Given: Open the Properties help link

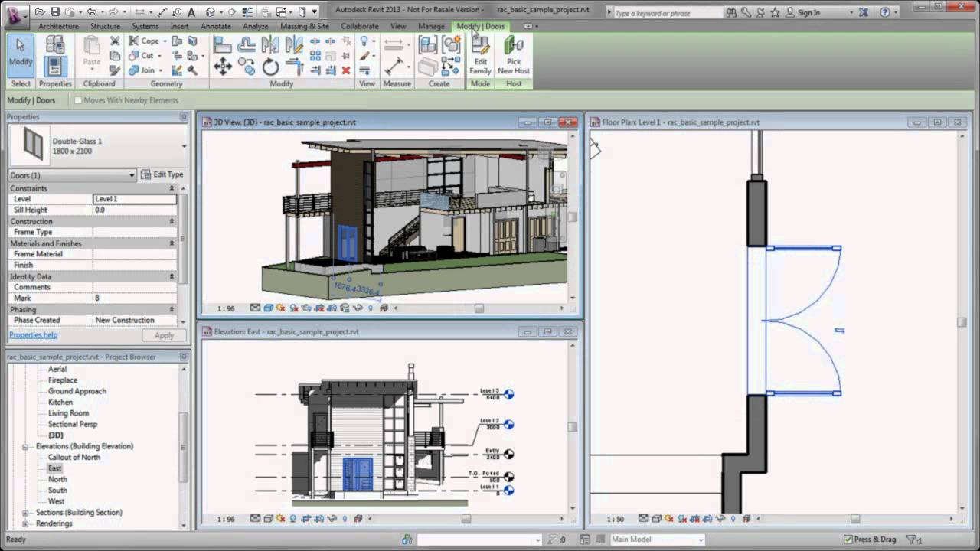Looking at the screenshot, I should [x=33, y=335].
